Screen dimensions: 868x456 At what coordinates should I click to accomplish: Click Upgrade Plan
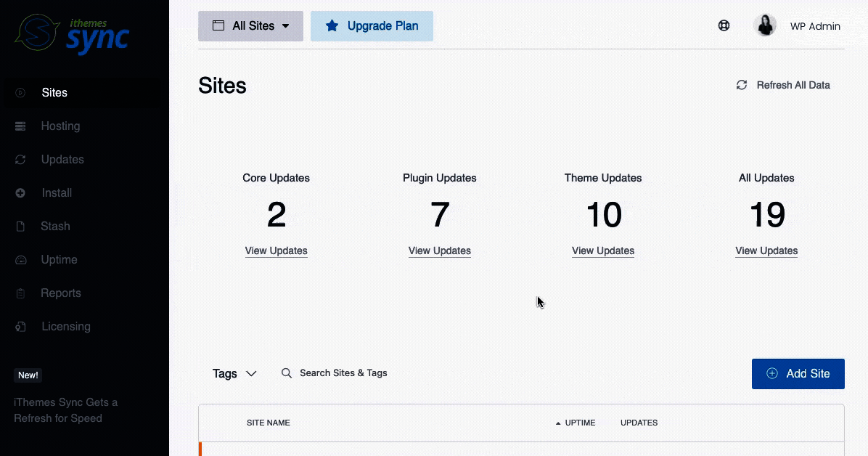(x=372, y=25)
